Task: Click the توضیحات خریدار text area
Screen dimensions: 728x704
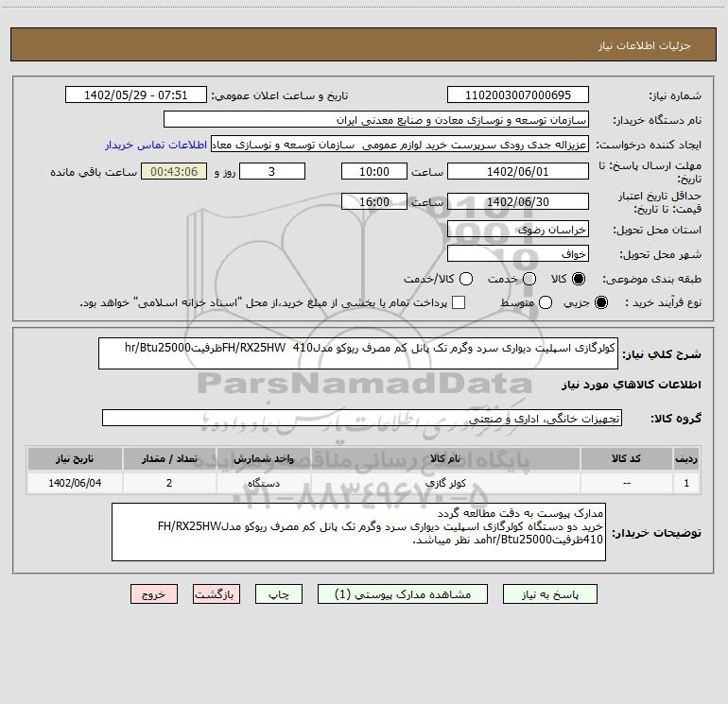Action: tap(359, 532)
